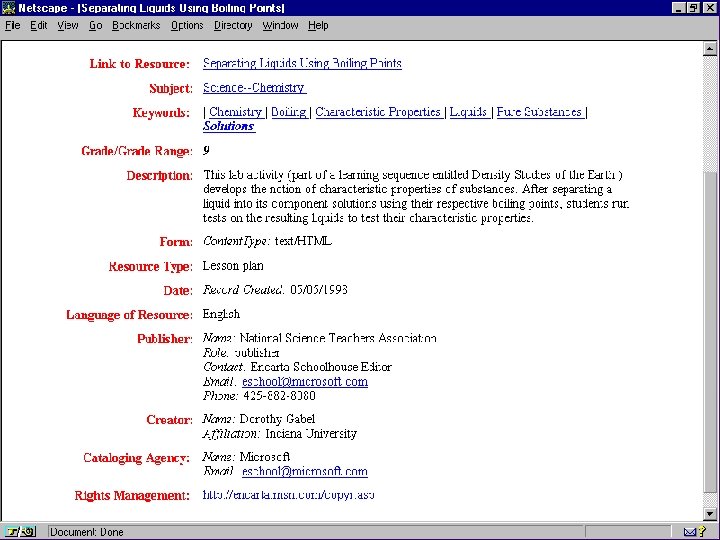Screen dimensions: 720x540
Task: Open the Edit menu
Action: pyautogui.click(x=39, y=25)
